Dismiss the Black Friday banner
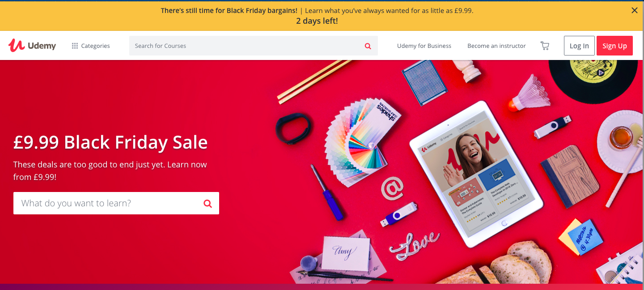 click(x=634, y=10)
